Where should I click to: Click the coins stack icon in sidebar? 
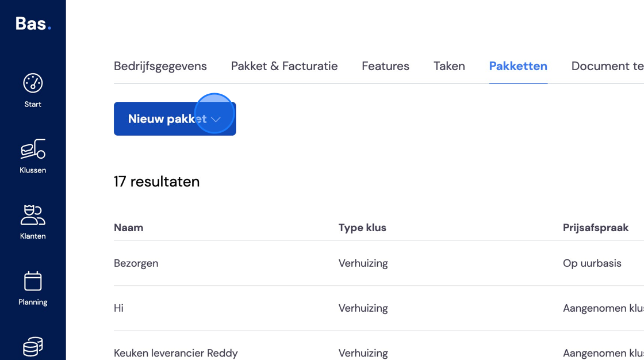pos(33,346)
